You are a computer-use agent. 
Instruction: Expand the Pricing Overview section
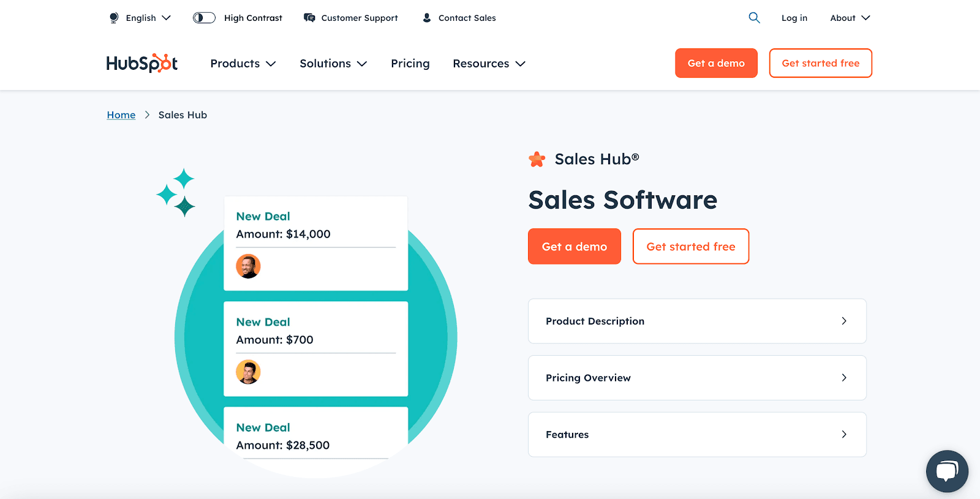[697, 378]
